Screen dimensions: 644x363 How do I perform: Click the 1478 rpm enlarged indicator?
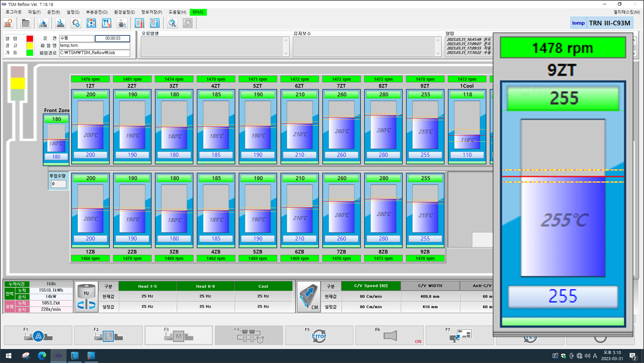563,48
